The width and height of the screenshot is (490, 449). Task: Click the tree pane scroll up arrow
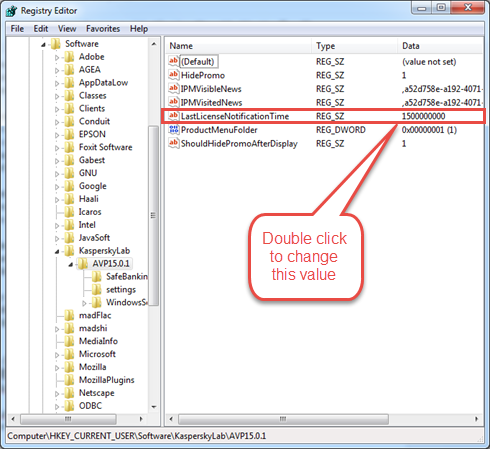154,44
